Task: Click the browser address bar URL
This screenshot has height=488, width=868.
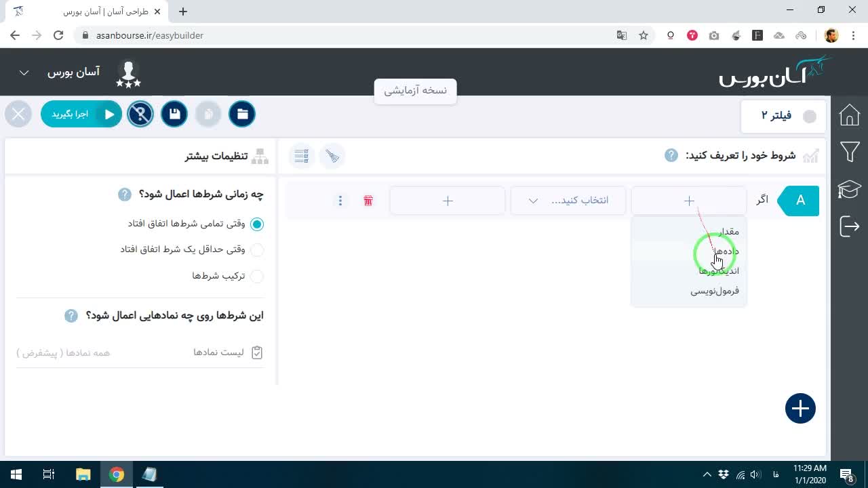Action: 150,35
